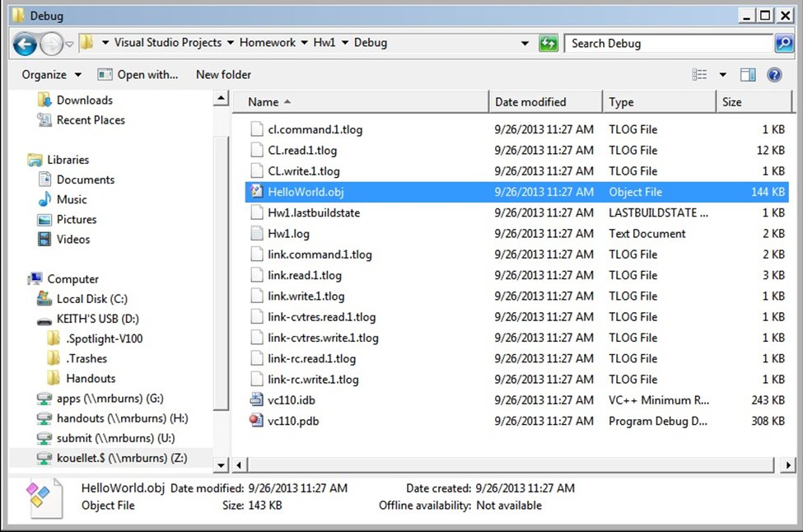Open the Handouts folder
The image size is (803, 532).
82,379
